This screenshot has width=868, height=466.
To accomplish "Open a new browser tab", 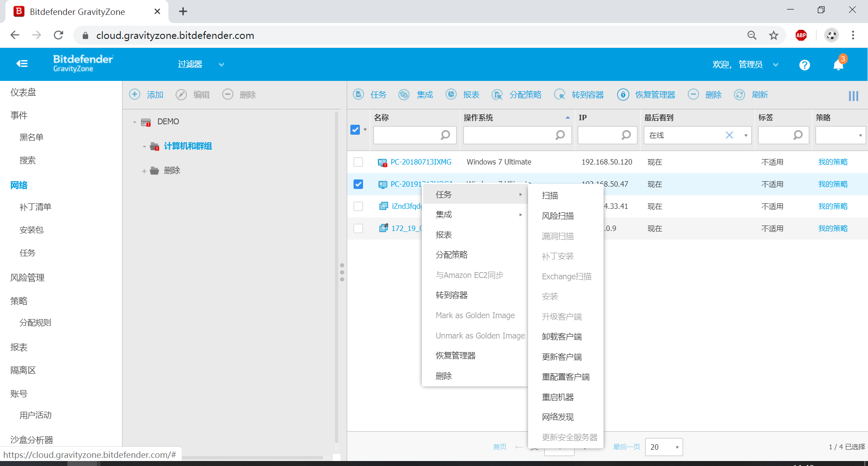I will pos(183,11).
